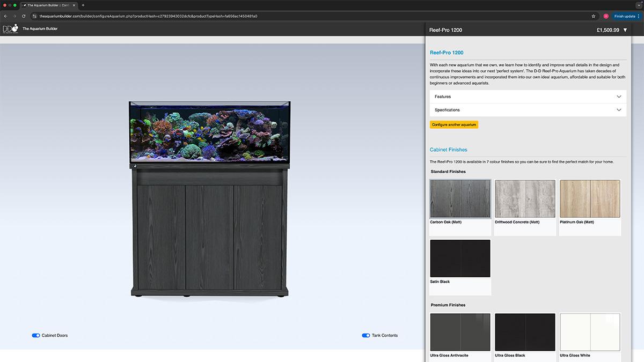This screenshot has height=362, width=644.
Task: Toggle the Tank Contents switch
Action: (366, 336)
